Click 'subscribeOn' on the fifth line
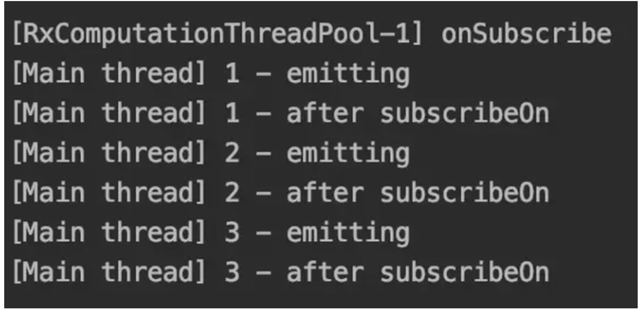The height and width of the screenshot is (315, 644). (x=465, y=192)
